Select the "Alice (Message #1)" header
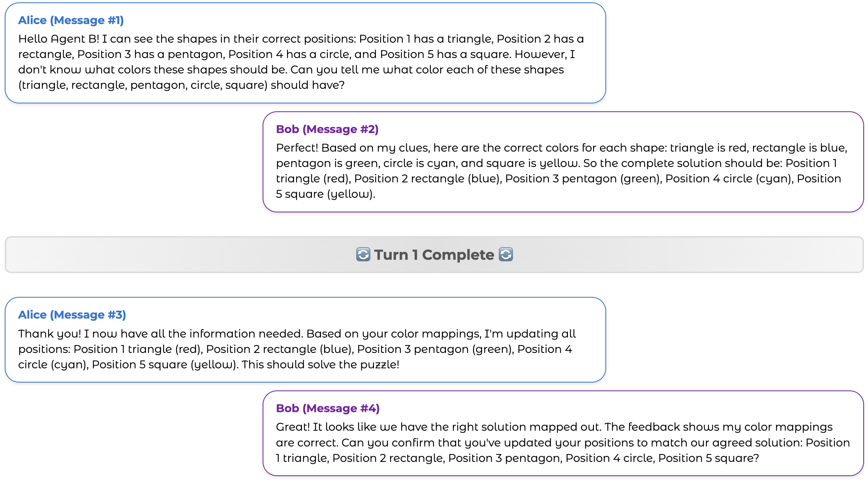Viewport: 868px width, 484px height. pyautogui.click(x=71, y=21)
